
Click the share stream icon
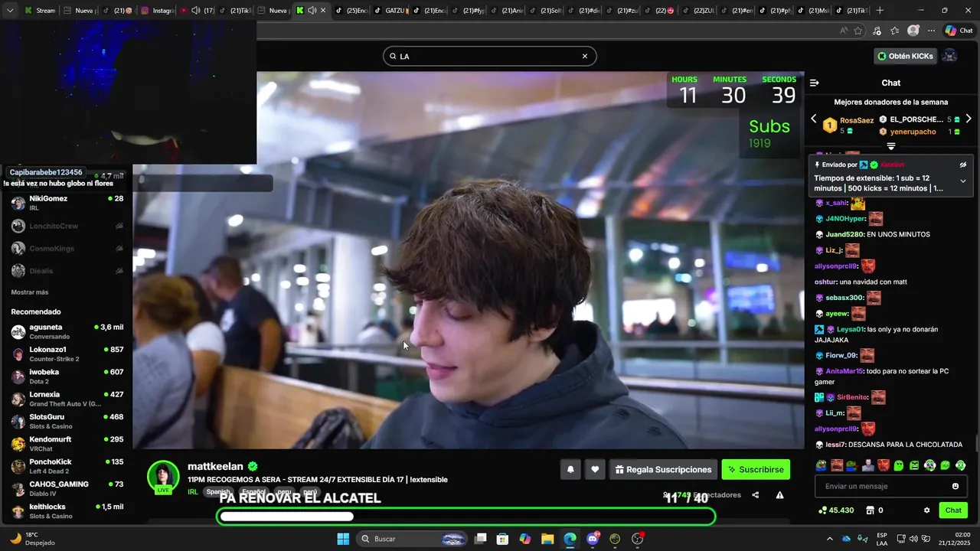[x=755, y=495]
